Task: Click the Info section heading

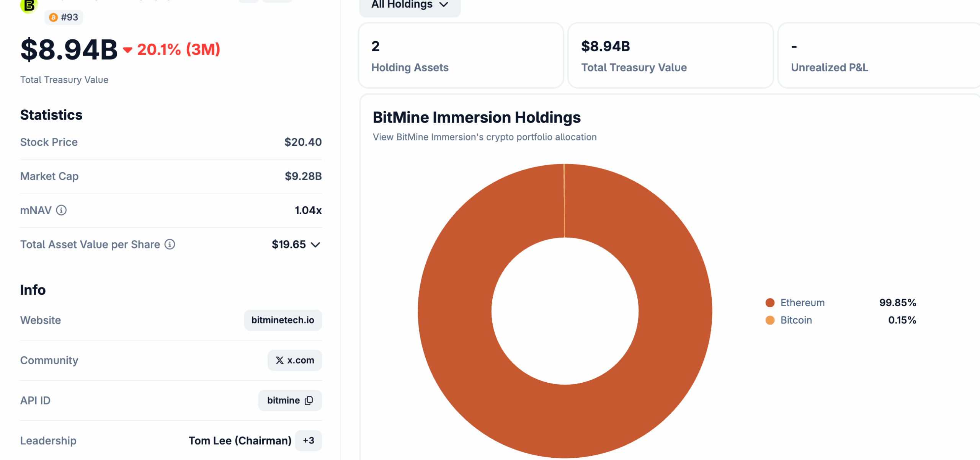Action: [33, 290]
